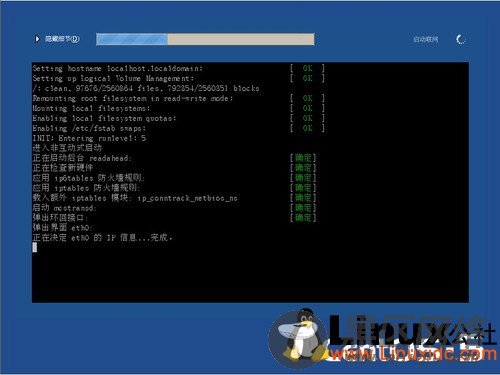Click the loading spinner icon
Image resolution: width=500 pixels, height=375 pixels.
[x=461, y=39]
